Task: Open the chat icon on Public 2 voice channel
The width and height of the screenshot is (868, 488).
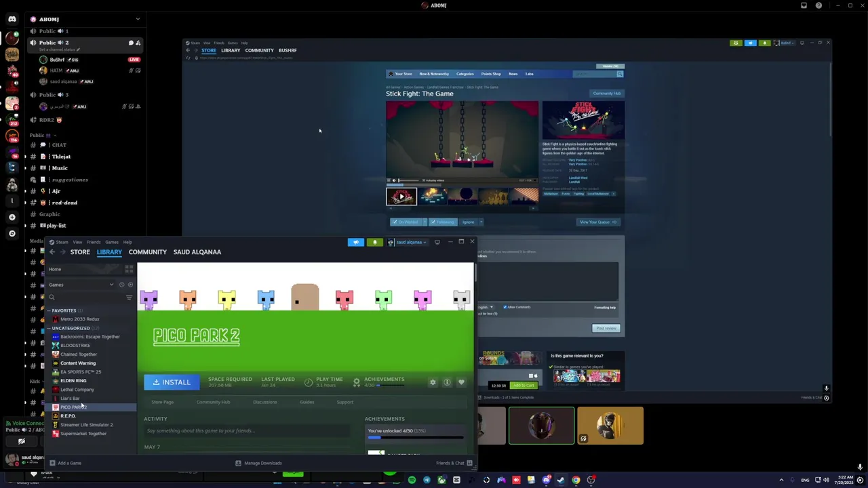Action: coord(131,43)
